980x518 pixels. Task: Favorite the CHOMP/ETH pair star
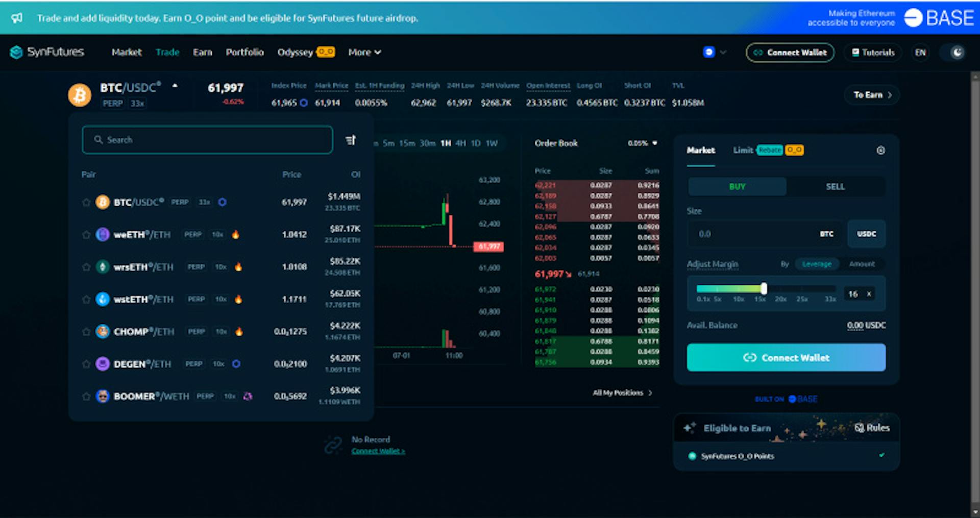click(86, 332)
